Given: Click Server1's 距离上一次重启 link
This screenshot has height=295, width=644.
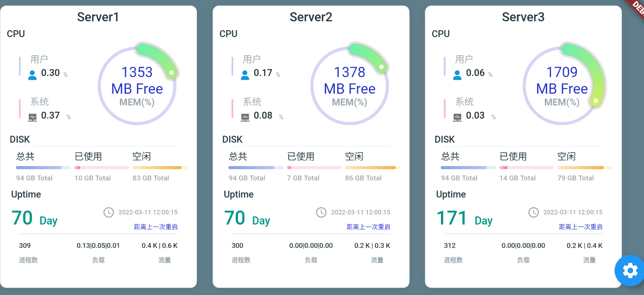Looking at the screenshot, I should point(156,227).
